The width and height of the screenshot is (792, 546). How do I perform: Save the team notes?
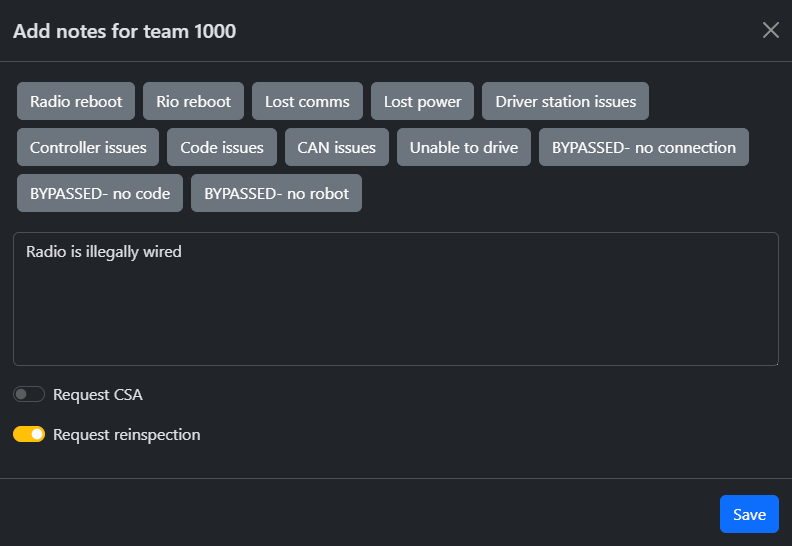[x=749, y=514]
